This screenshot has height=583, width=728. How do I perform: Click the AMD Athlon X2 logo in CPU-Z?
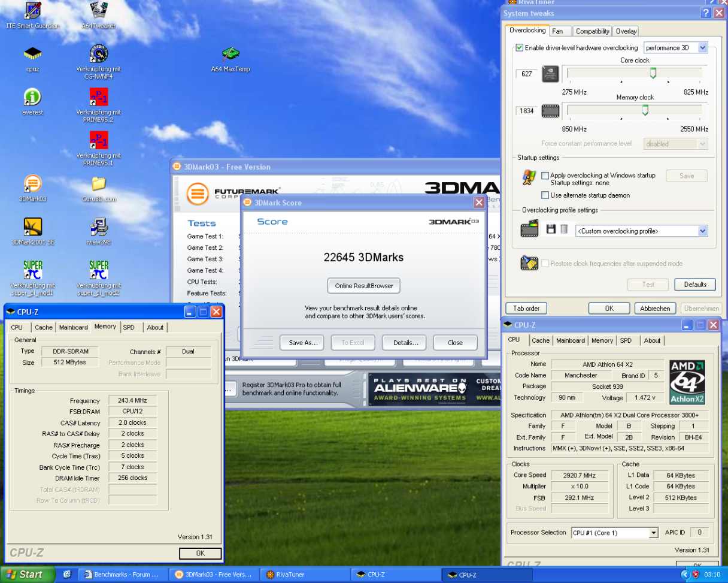[x=687, y=383]
